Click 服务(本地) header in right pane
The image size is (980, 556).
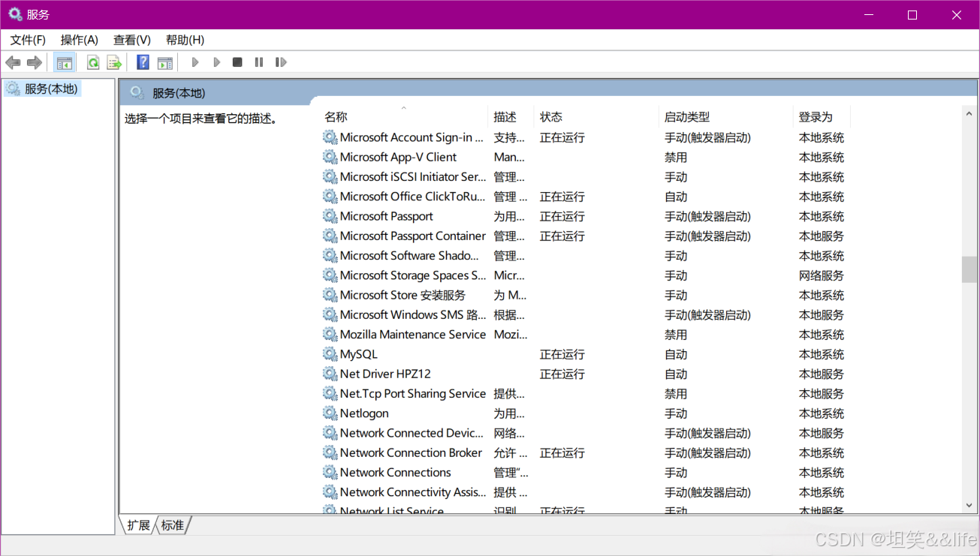coord(179,93)
